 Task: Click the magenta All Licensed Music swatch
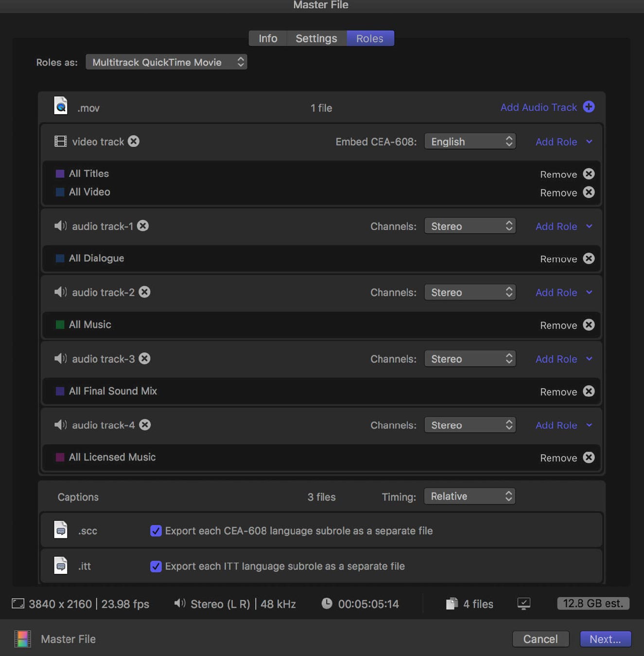click(60, 457)
